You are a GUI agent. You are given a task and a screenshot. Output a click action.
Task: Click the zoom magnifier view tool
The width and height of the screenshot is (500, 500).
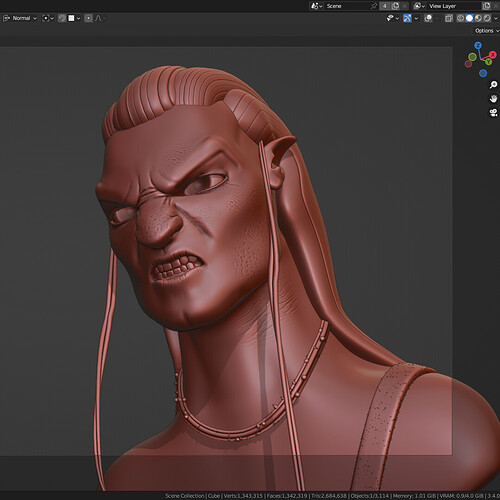pyautogui.click(x=493, y=85)
